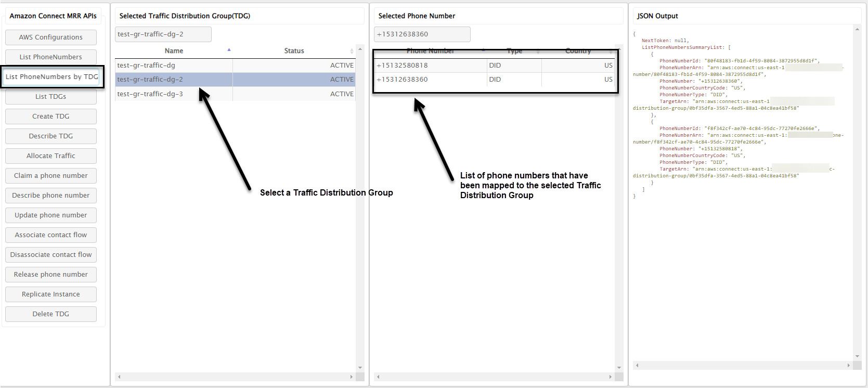Viewport: 868px width, 388px height.
Task: Select Disassociate contact flow
Action: tap(51, 255)
